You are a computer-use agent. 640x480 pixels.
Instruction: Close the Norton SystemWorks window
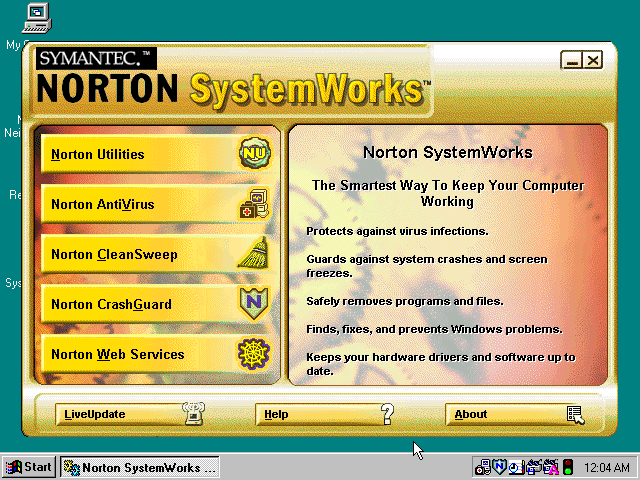click(593, 60)
